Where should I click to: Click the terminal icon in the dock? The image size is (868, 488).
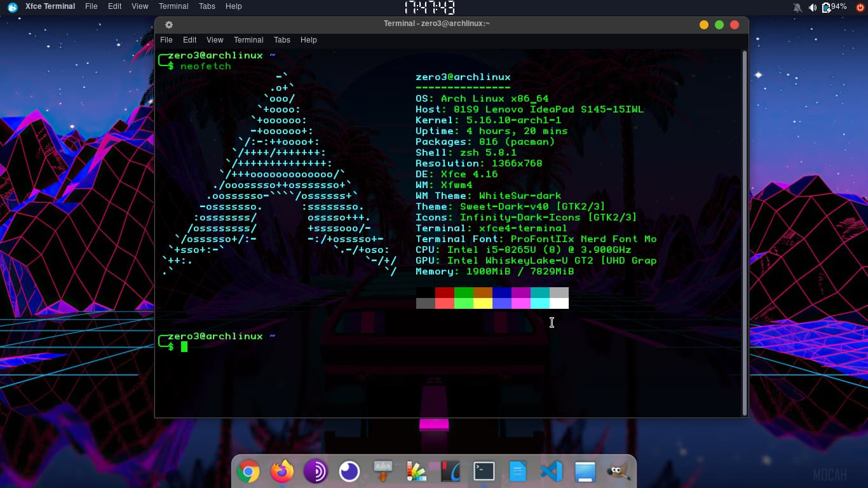tap(484, 471)
